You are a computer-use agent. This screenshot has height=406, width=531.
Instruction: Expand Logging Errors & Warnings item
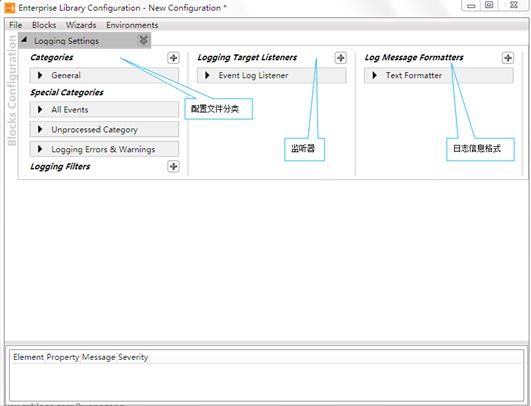pos(40,149)
